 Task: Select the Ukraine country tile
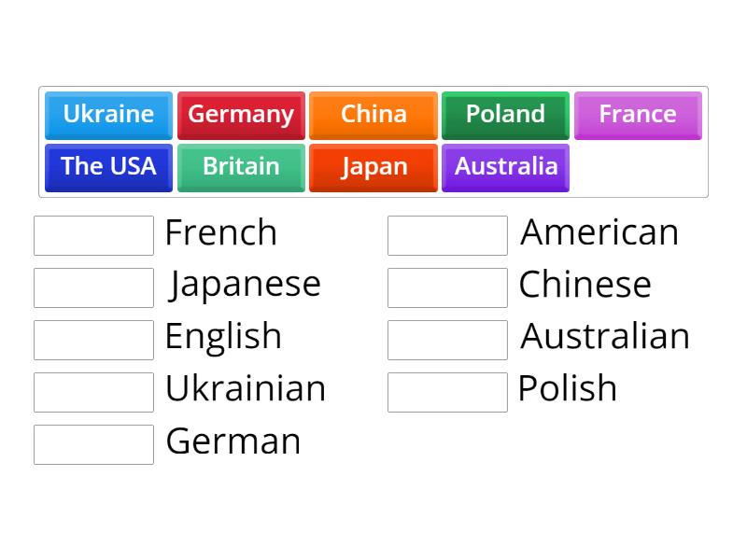coord(108,115)
